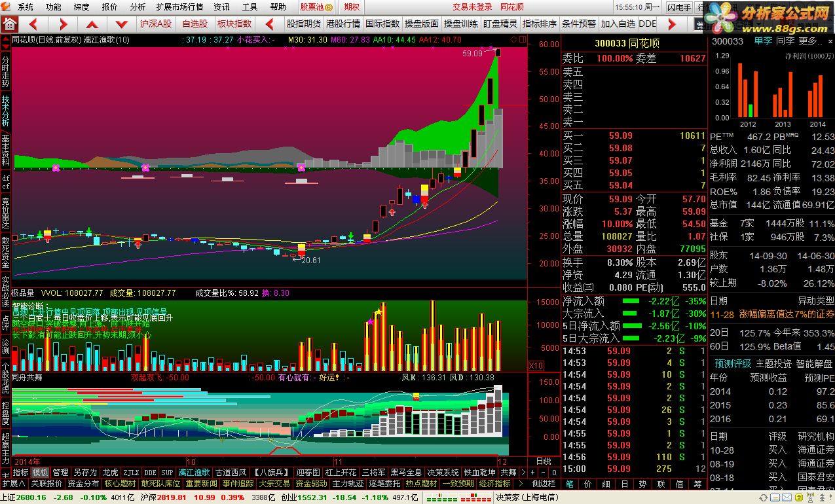Open the 扩展市场行情 menu
The image size is (835, 504).
pyautogui.click(x=179, y=7)
